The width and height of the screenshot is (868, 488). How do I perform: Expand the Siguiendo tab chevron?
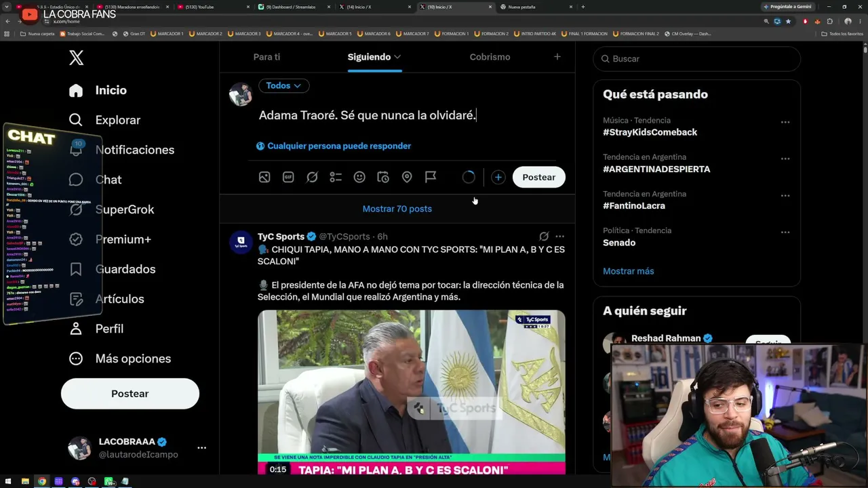(x=397, y=57)
